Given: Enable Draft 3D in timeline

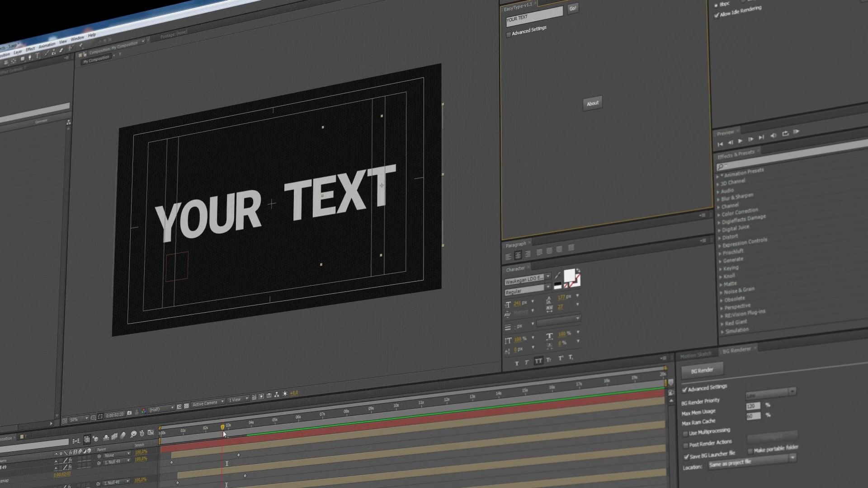Looking at the screenshot, I should coord(95,438).
